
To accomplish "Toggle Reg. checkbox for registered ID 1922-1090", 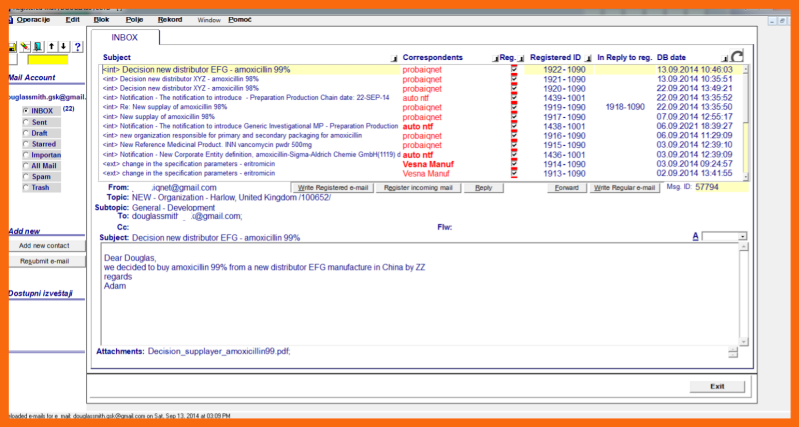I will [x=514, y=69].
